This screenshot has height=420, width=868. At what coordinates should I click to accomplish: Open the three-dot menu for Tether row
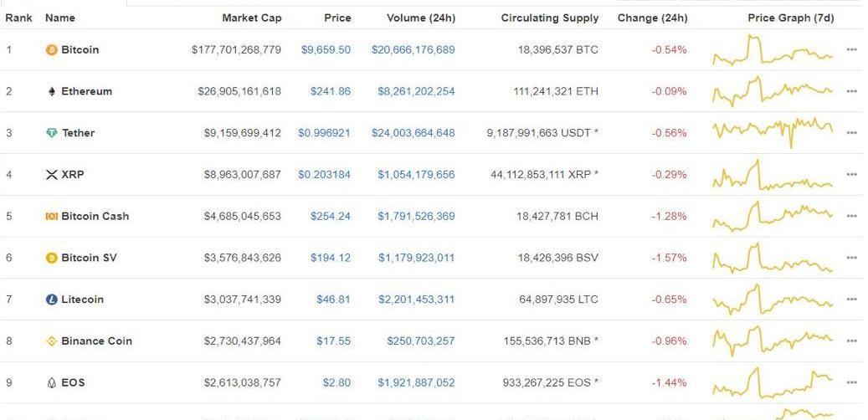click(x=851, y=133)
